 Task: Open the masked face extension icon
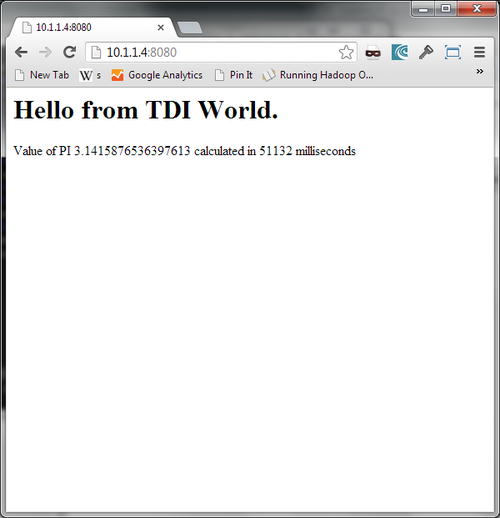pos(373,53)
